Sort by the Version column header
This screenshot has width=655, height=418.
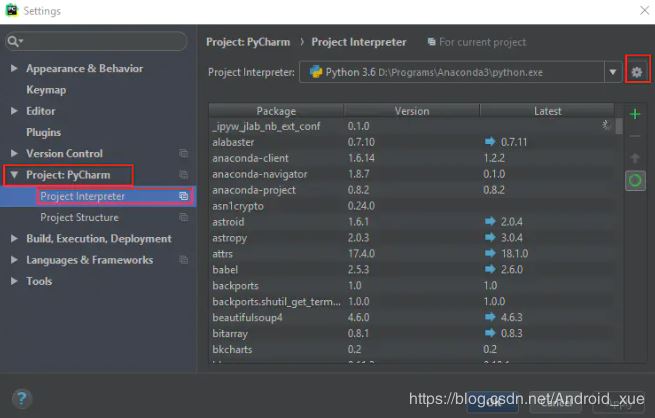pos(412,111)
